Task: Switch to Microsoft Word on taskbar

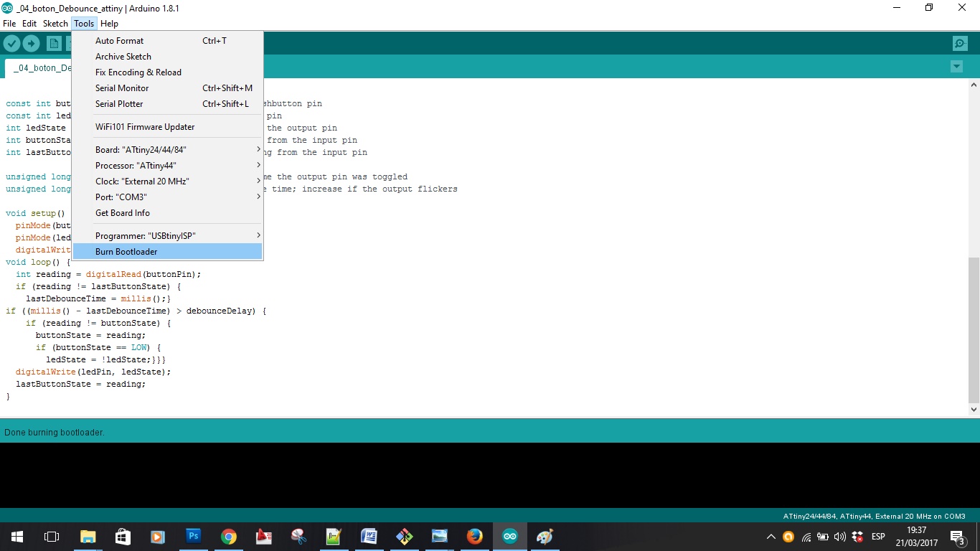Action: [x=369, y=537]
